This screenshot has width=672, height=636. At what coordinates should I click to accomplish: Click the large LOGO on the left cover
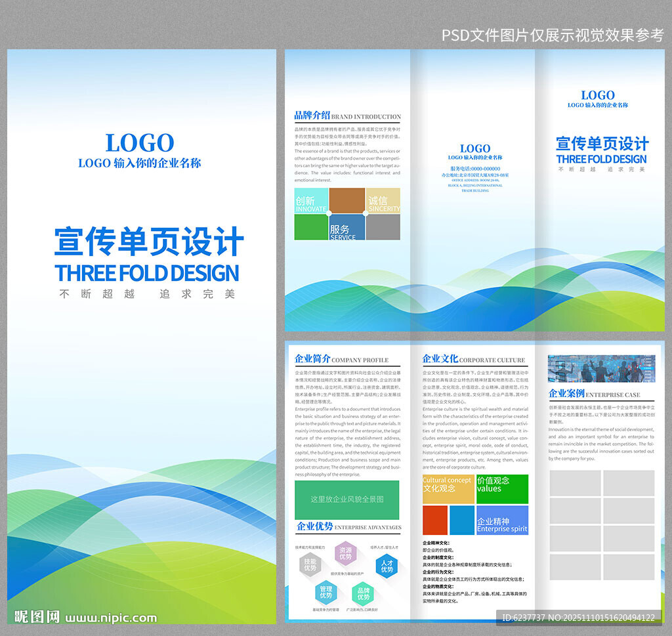click(140, 142)
